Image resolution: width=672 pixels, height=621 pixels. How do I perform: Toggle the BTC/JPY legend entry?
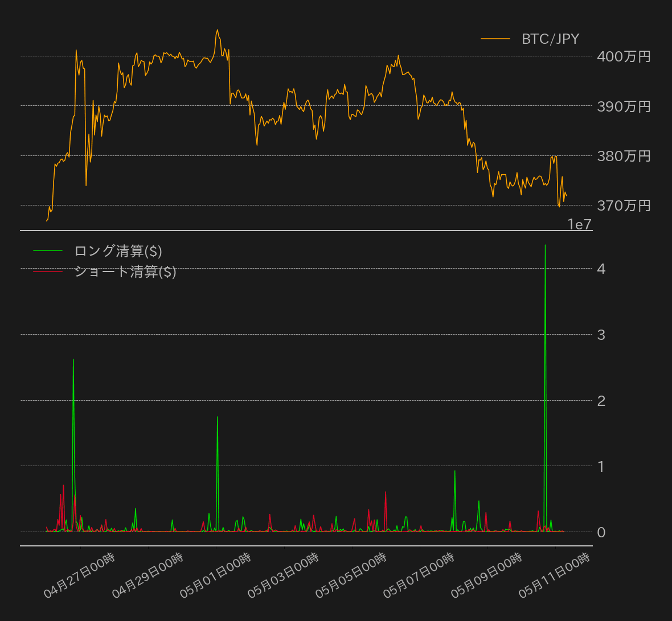(550, 39)
